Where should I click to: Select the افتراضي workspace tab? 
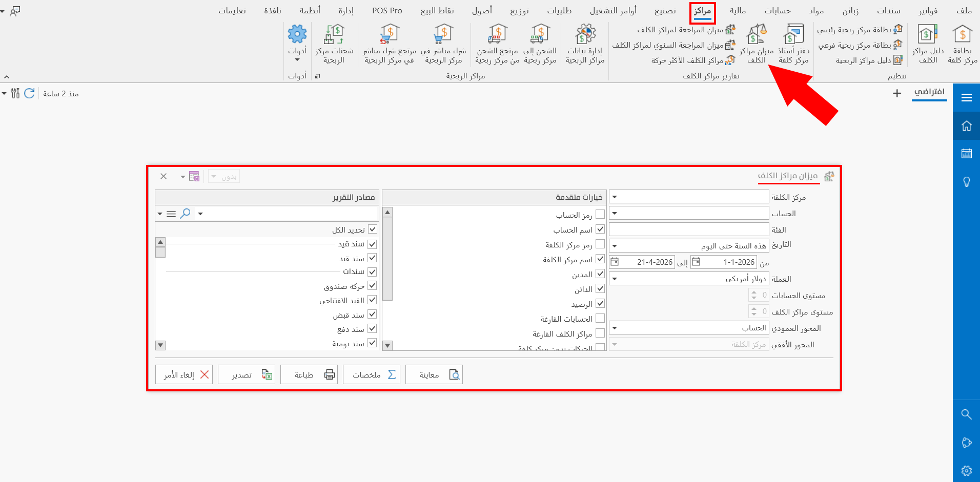929,92
